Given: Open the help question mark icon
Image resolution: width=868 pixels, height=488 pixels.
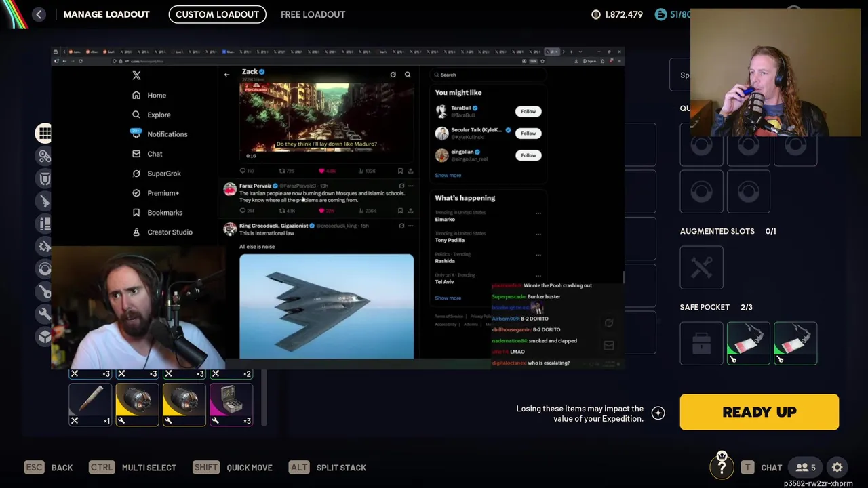Looking at the screenshot, I should [722, 467].
